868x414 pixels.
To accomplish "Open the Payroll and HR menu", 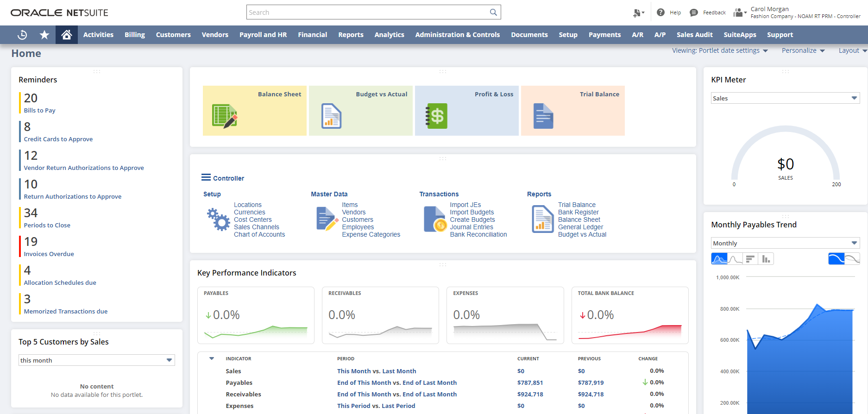I will pos(263,35).
